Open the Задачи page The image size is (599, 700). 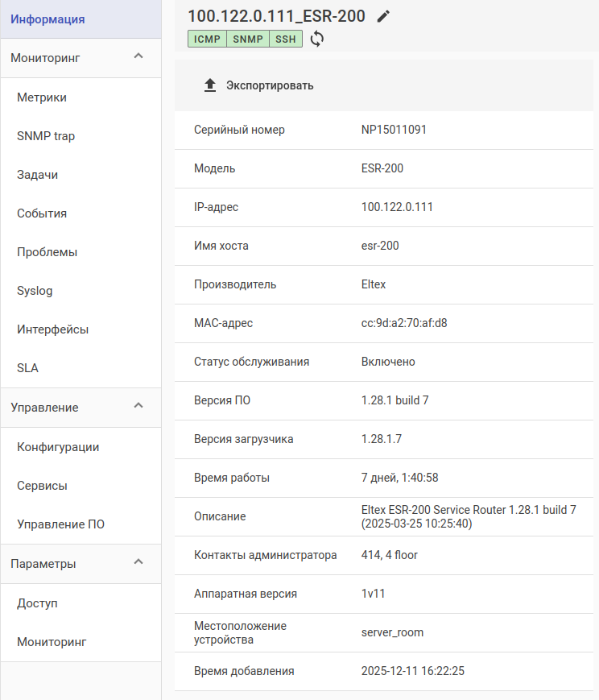[37, 175]
